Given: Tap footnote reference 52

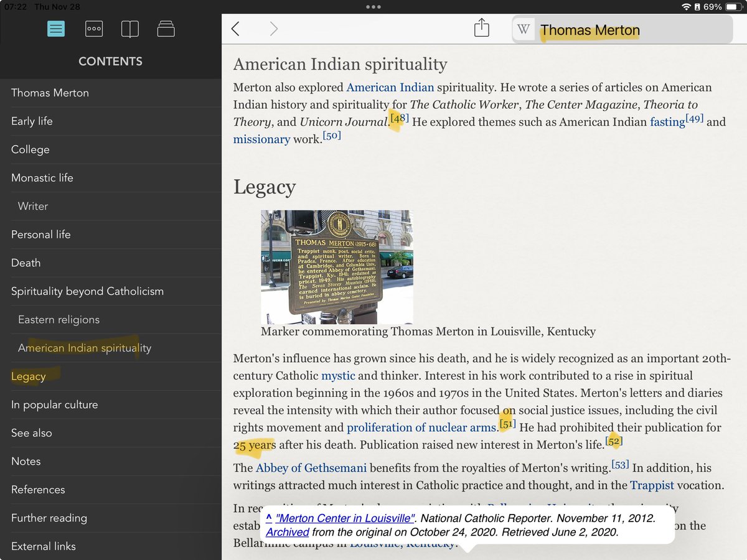Looking at the screenshot, I should click(x=614, y=441).
